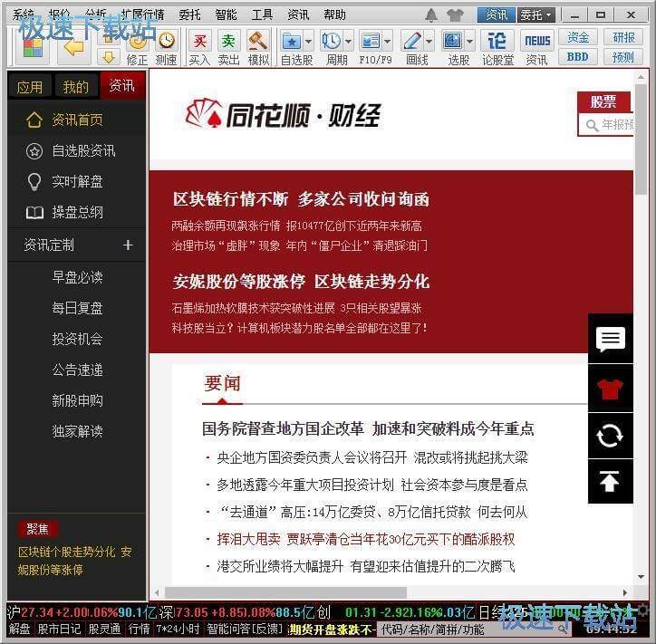Click the 模拟 gavel icon

[257, 41]
